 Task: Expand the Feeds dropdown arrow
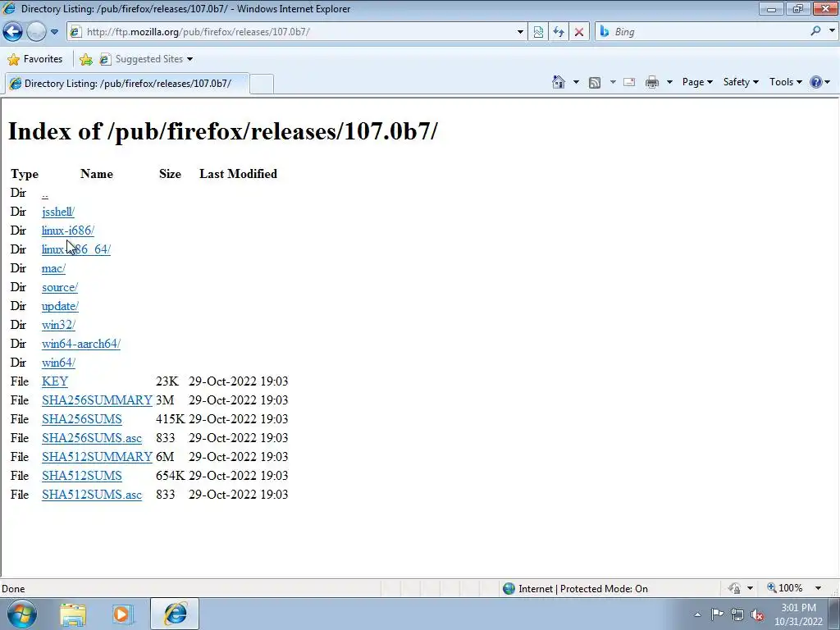(613, 82)
